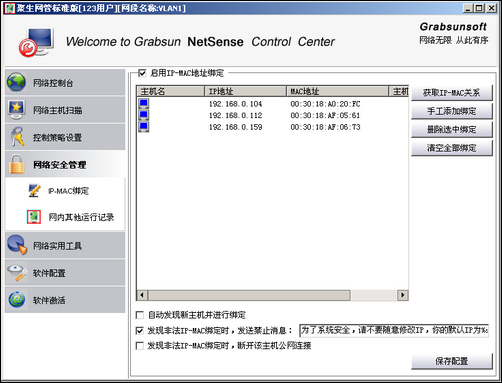This screenshot has width=502, height=383.
Task: Click the host icon of row 192.168.0.104
Action: [x=144, y=104]
